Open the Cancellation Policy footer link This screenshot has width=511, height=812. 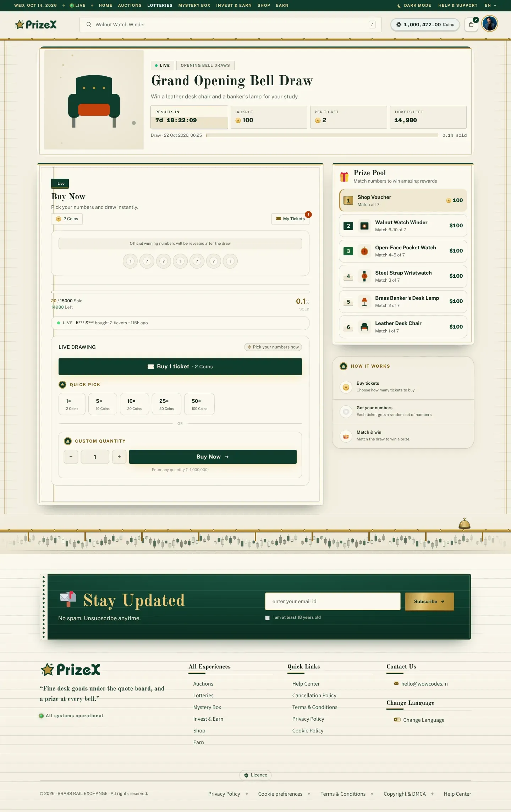coord(314,695)
